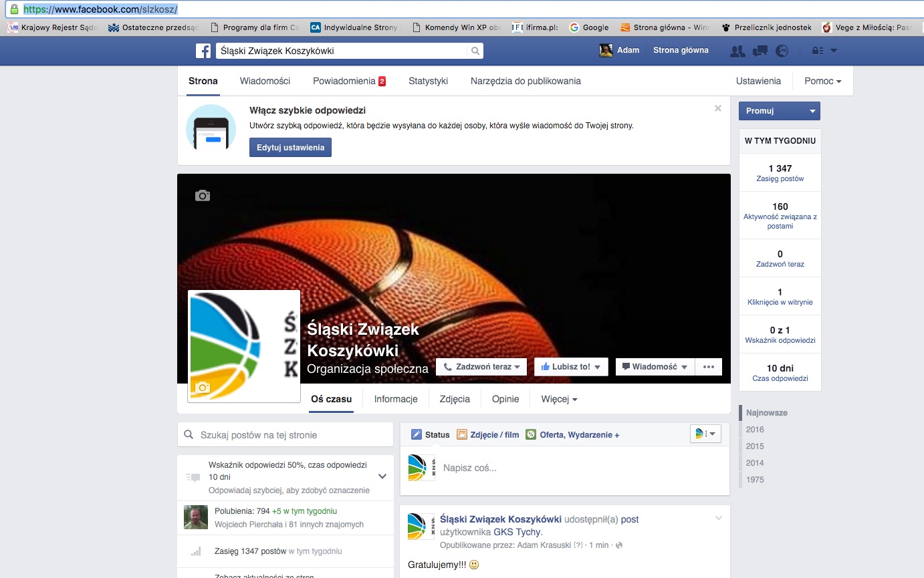The height and width of the screenshot is (578, 924).
Task: Open the Pomoc dropdown menu
Action: (823, 81)
